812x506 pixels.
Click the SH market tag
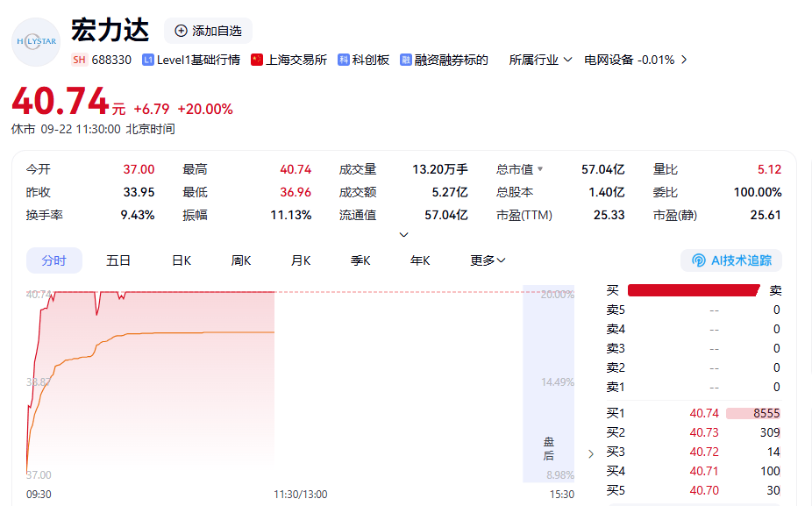pos(79,61)
